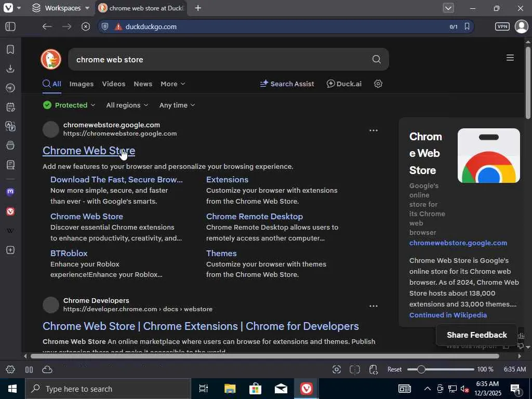Open the All regions dropdown
The height and width of the screenshot is (399, 532).
tap(127, 105)
